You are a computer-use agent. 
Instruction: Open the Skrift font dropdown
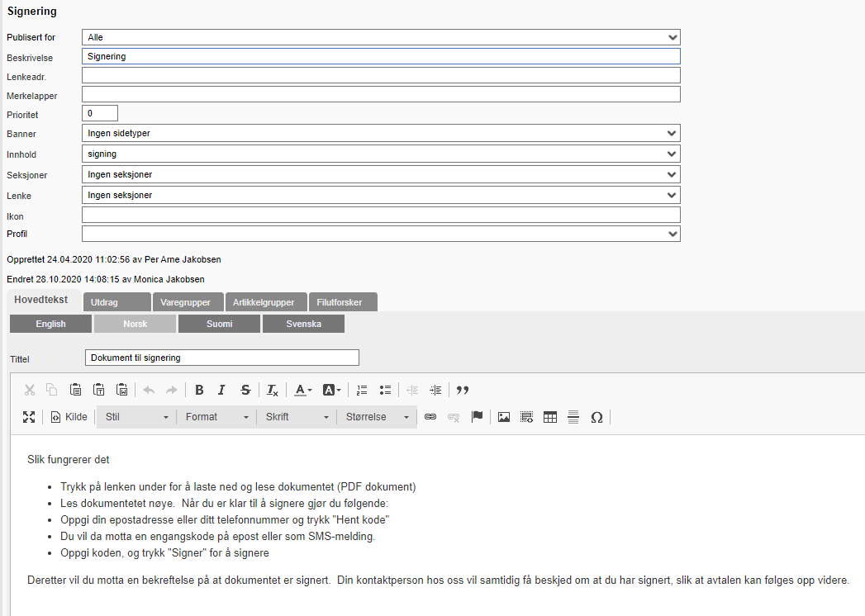[297, 417]
